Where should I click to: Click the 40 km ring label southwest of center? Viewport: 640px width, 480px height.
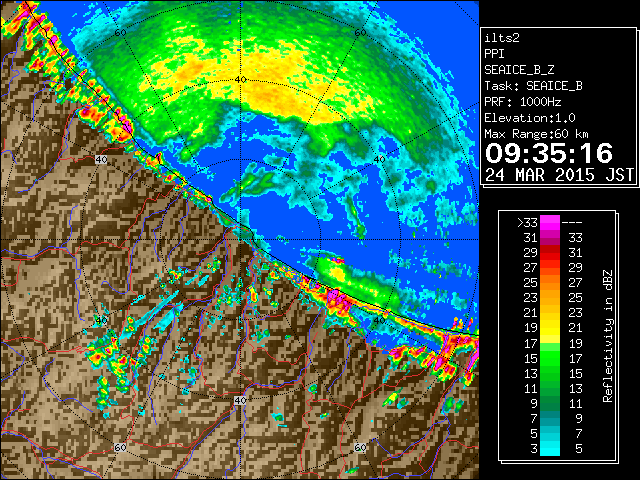(101, 320)
